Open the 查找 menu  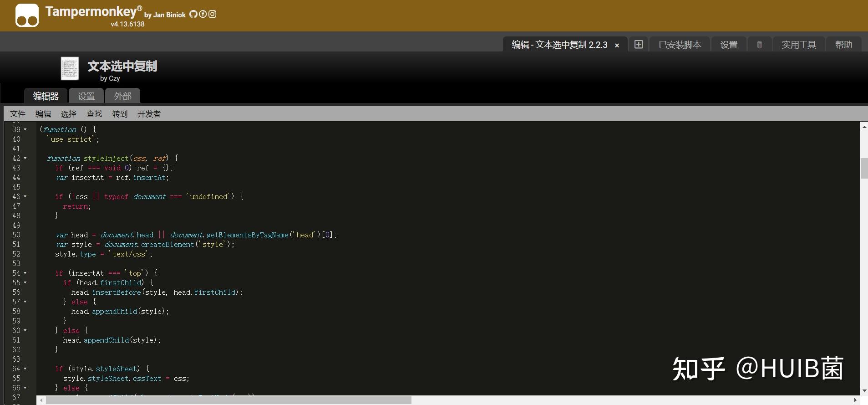click(94, 114)
